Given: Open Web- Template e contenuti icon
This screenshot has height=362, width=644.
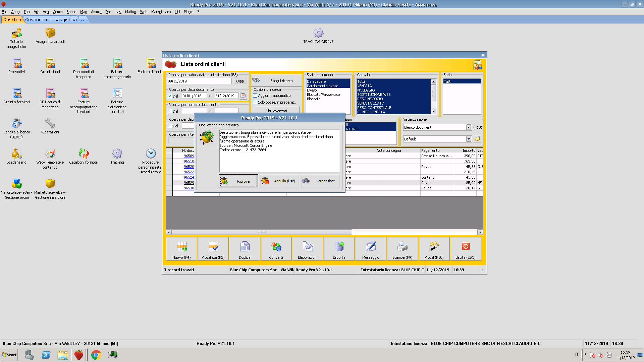Looking at the screenshot, I should [50, 159].
